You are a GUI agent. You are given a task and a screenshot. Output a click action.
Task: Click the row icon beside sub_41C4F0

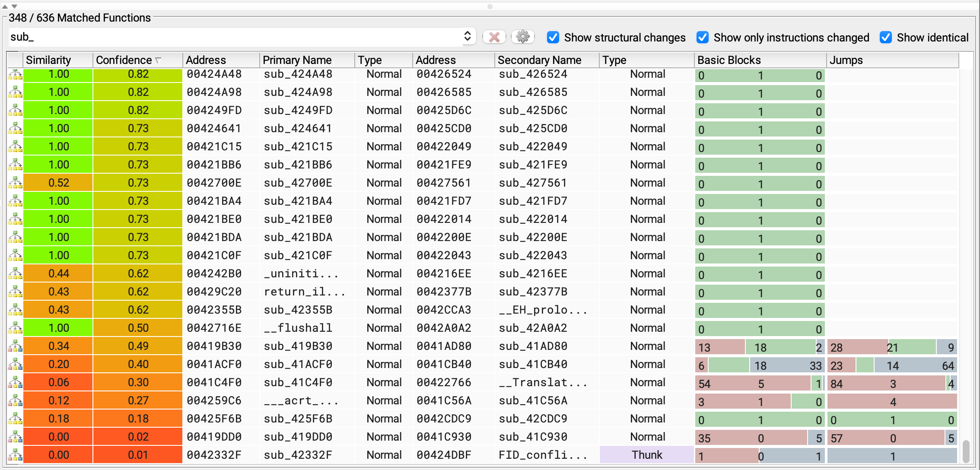click(15, 383)
